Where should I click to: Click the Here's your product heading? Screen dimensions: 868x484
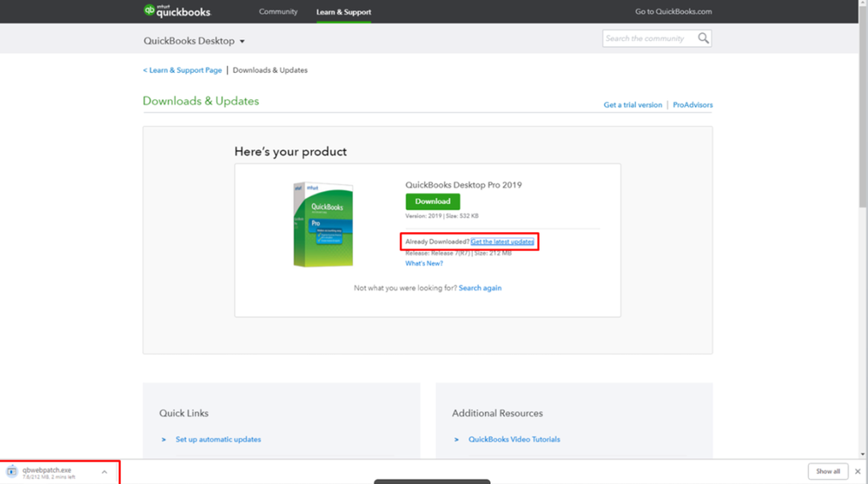(x=290, y=152)
